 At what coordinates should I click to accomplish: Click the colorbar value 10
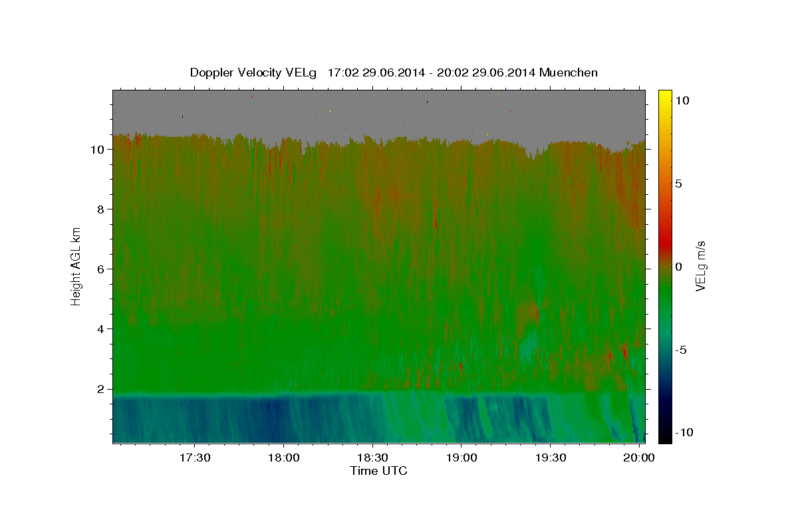coord(682,100)
